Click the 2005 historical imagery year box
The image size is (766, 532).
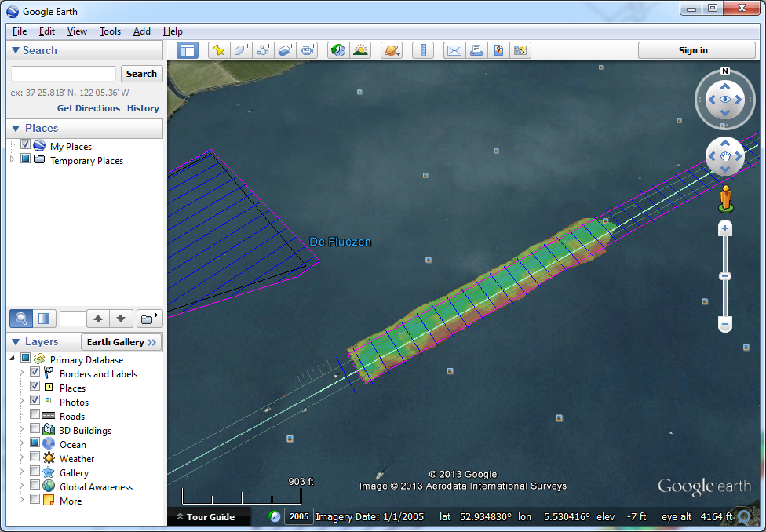[299, 516]
